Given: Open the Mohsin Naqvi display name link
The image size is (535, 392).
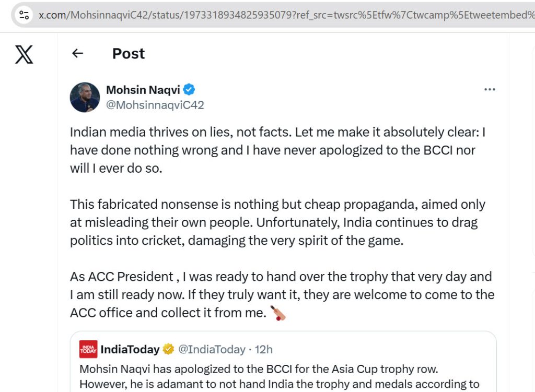Looking at the screenshot, I should pyautogui.click(x=143, y=90).
